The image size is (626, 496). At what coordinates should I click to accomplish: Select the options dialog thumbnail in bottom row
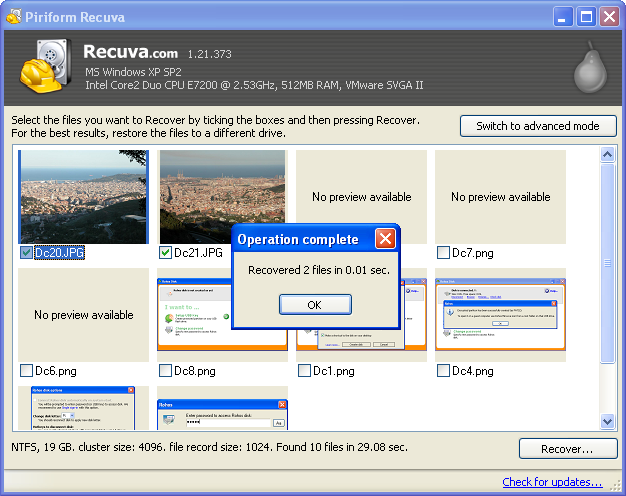[x=83, y=408]
